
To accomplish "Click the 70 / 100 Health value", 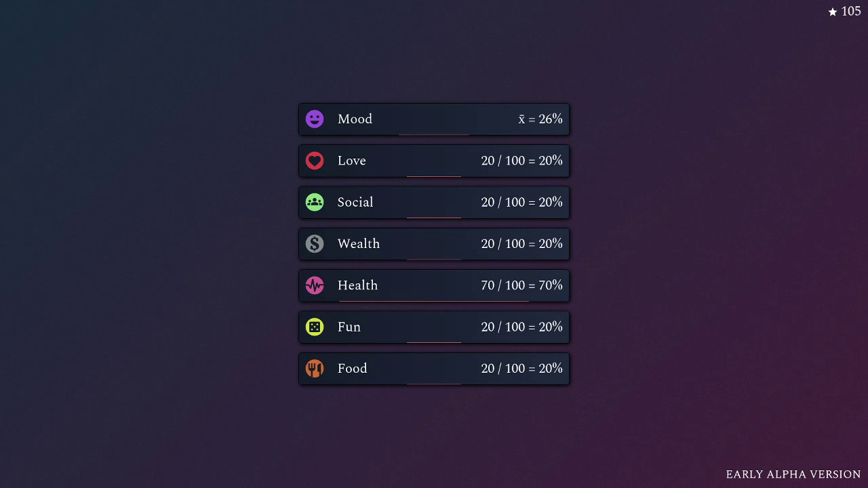I will click(521, 285).
